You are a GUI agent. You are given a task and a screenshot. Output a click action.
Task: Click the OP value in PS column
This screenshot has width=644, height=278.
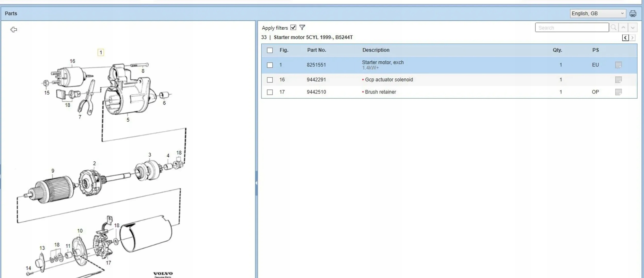pyautogui.click(x=595, y=92)
